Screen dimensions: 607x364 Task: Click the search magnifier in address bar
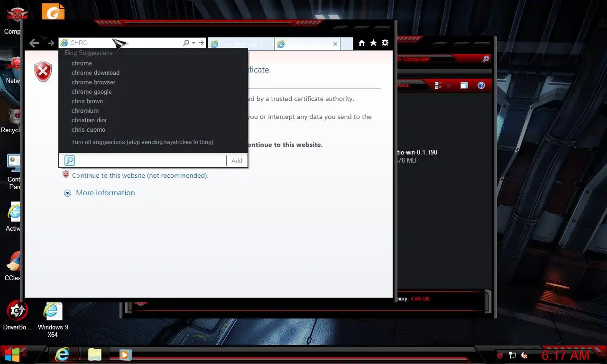tap(186, 43)
